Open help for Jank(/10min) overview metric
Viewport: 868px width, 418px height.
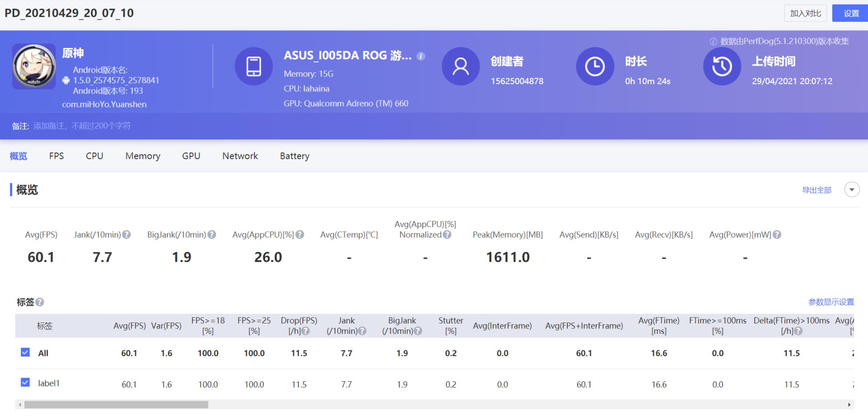127,235
